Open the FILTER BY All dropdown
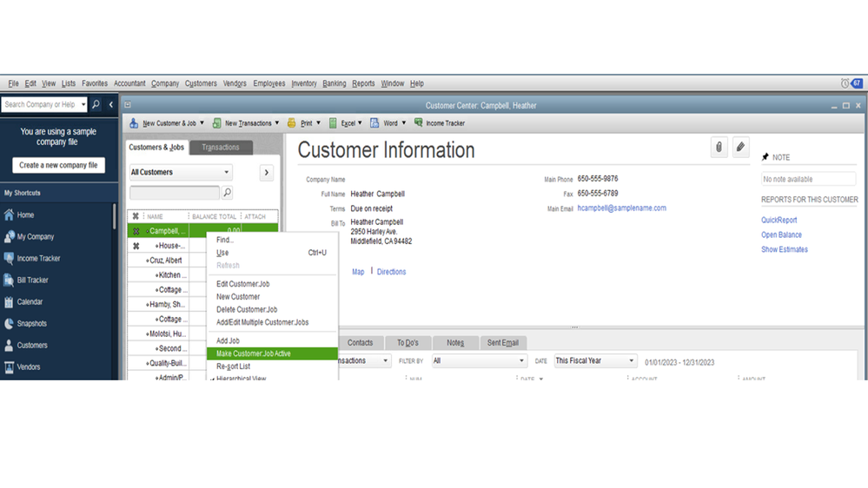The image size is (868, 488). point(478,360)
